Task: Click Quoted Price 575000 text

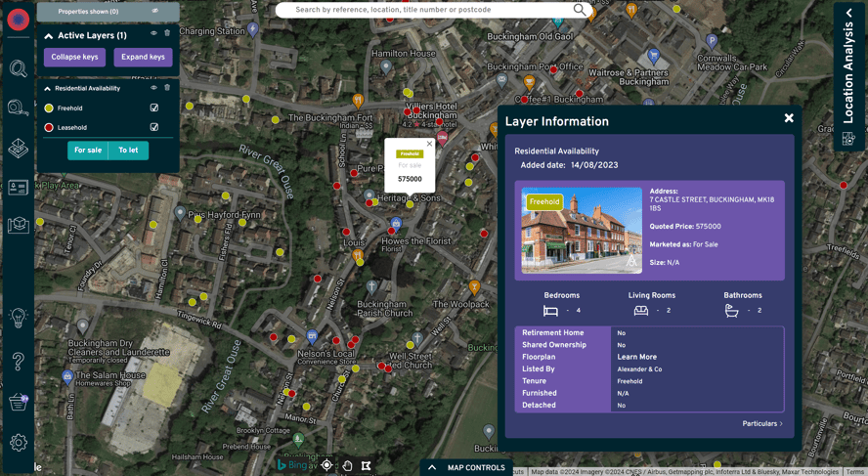Action: pyautogui.click(x=685, y=227)
